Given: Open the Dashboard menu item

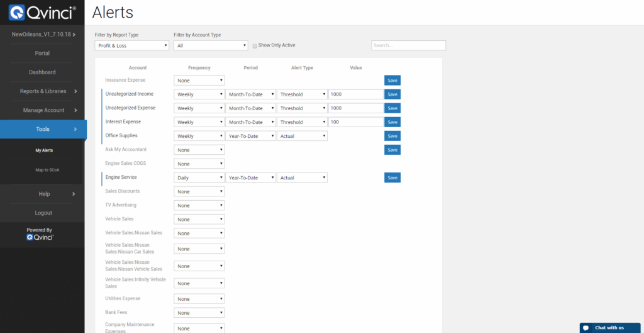Looking at the screenshot, I should pos(42,72).
